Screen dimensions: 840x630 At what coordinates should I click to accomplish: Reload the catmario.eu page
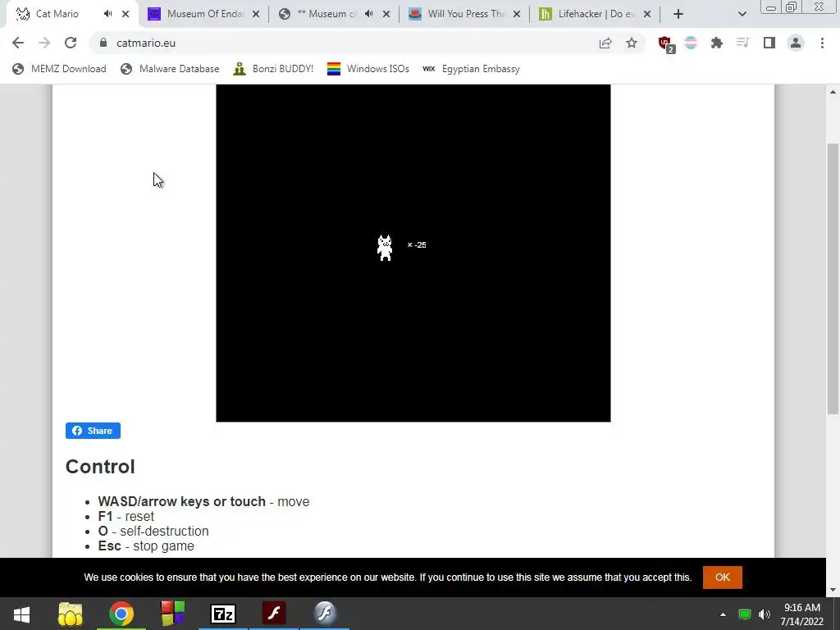pyautogui.click(x=71, y=43)
